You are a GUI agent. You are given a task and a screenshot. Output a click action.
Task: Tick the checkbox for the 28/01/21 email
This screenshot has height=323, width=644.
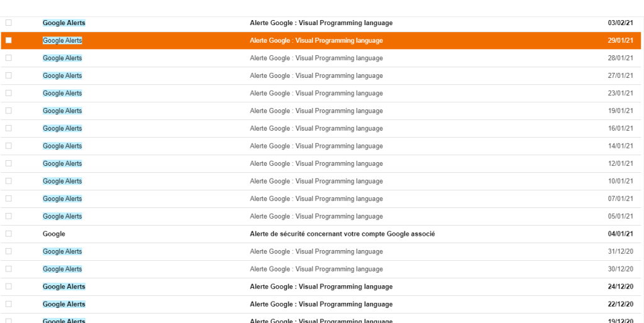[x=9, y=58]
